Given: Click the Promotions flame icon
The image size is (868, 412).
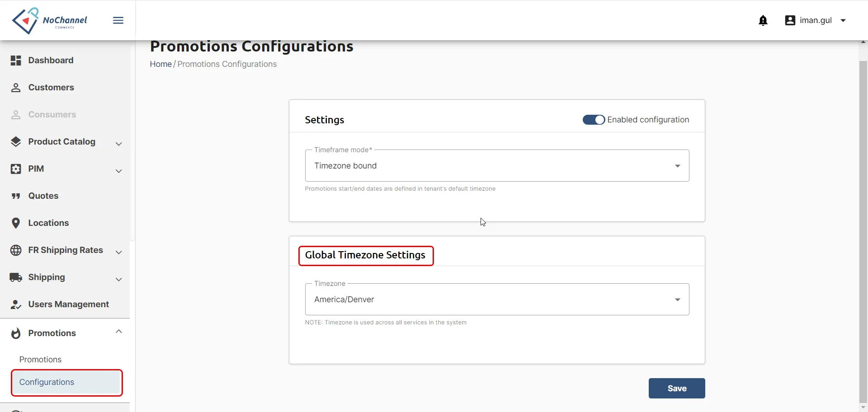Looking at the screenshot, I should 16,333.
